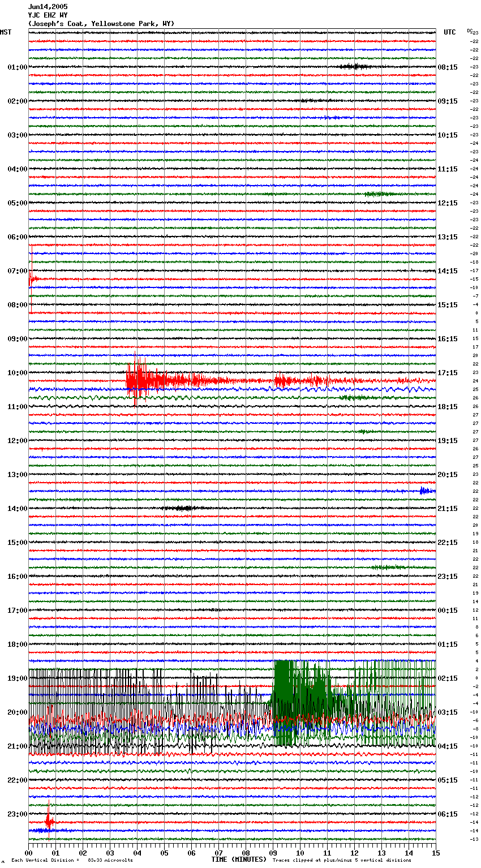Click the 16:15 UTC time label
The image size is (481, 868).
click(x=448, y=339)
